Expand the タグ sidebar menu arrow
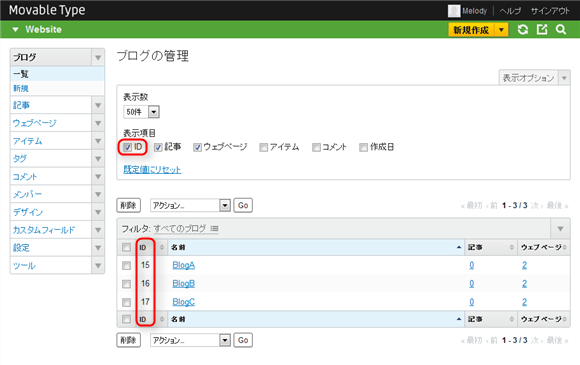 [98, 159]
